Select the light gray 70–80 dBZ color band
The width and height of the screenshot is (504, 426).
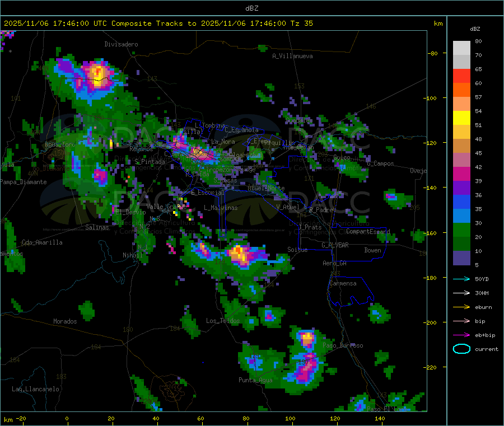[x=461, y=48]
